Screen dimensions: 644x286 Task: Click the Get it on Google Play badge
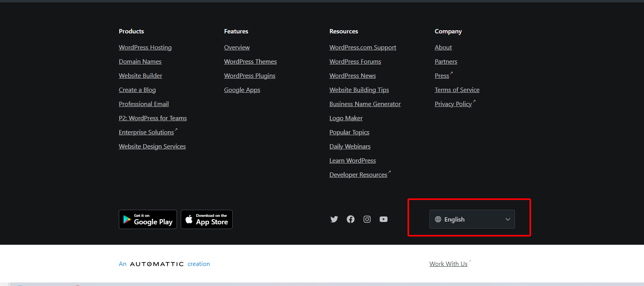click(148, 219)
